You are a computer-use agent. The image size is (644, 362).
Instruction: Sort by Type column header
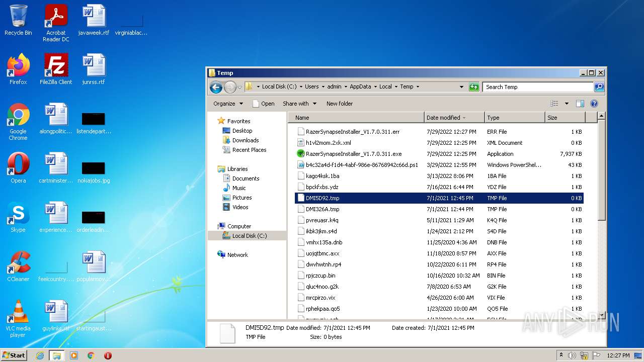click(515, 118)
